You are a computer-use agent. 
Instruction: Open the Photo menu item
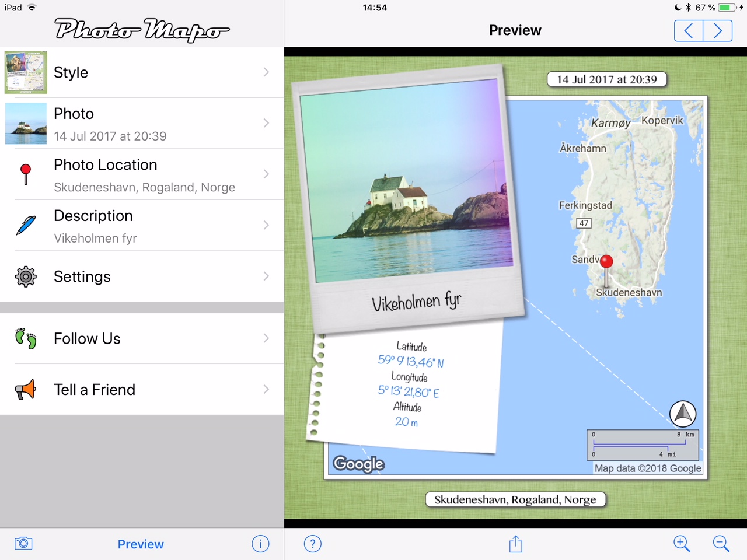pyautogui.click(x=142, y=124)
